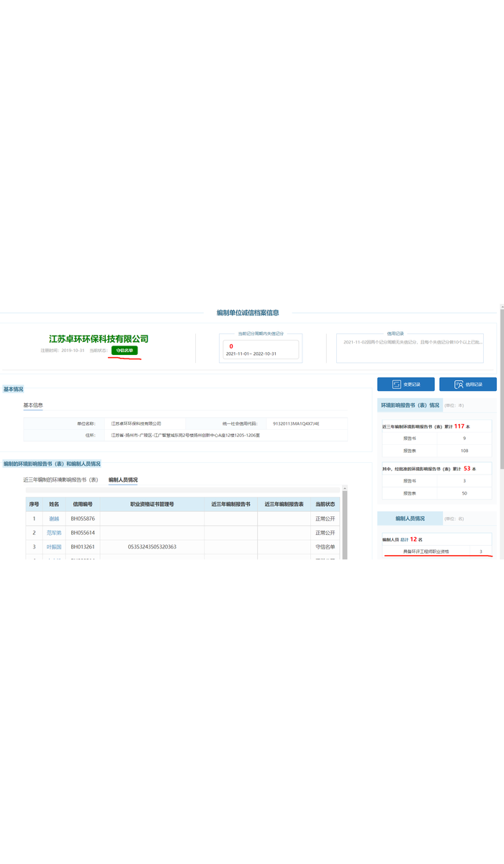The width and height of the screenshot is (504, 864).
Task: Click the 当前状态 column header
Action: point(325,504)
